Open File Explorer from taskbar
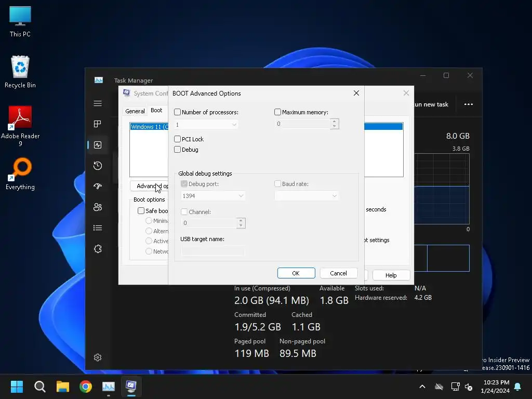 point(63,387)
